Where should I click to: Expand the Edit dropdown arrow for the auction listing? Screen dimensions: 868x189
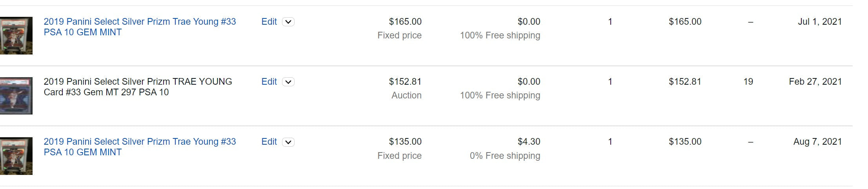[288, 82]
